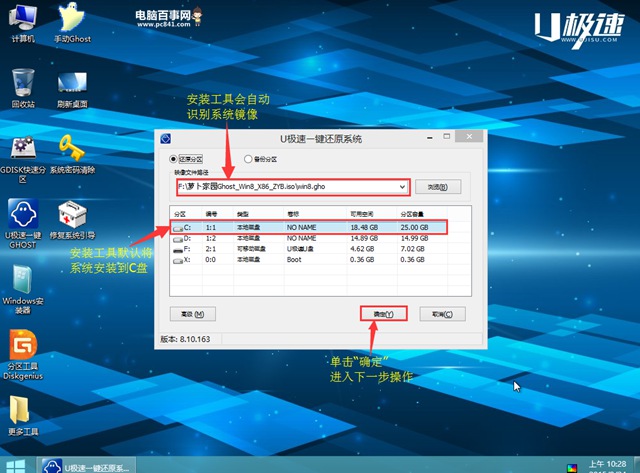Click the 版本: 8.10.163 status text

click(x=185, y=339)
